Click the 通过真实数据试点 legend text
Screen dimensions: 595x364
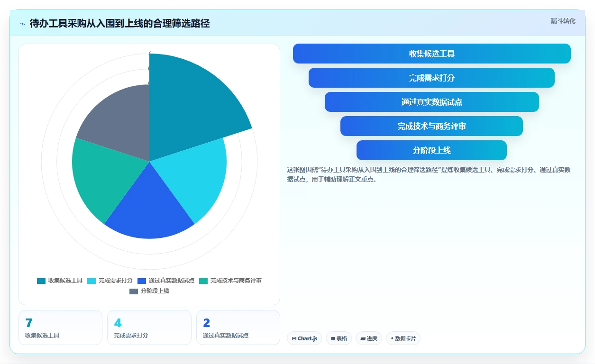(x=172, y=281)
